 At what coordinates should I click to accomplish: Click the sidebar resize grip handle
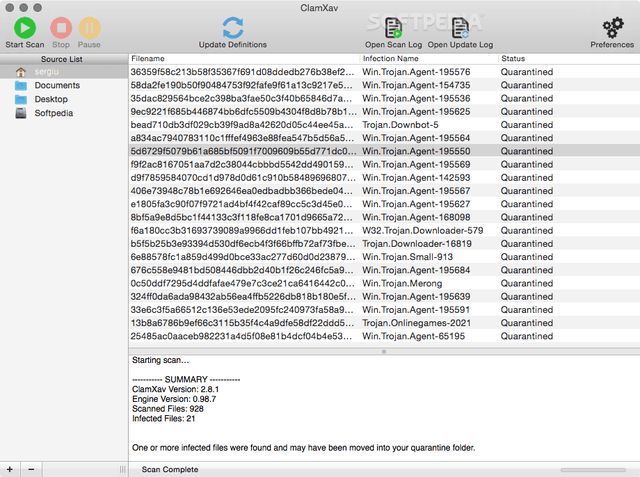click(x=122, y=469)
